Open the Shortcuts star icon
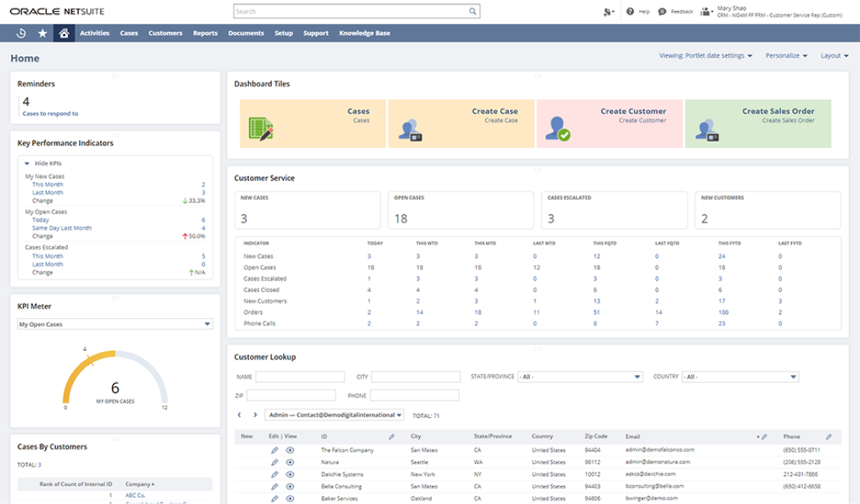Screen dimensions: 860x504 click(42, 34)
